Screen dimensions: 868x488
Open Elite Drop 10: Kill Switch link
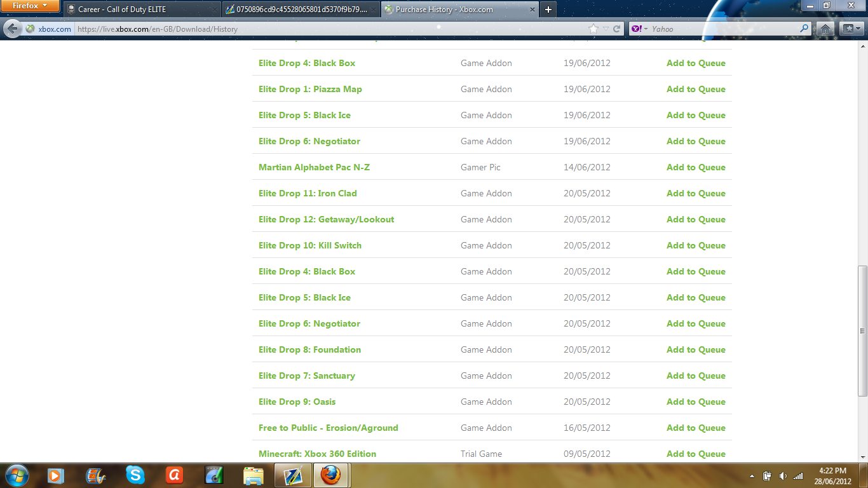[x=310, y=245]
